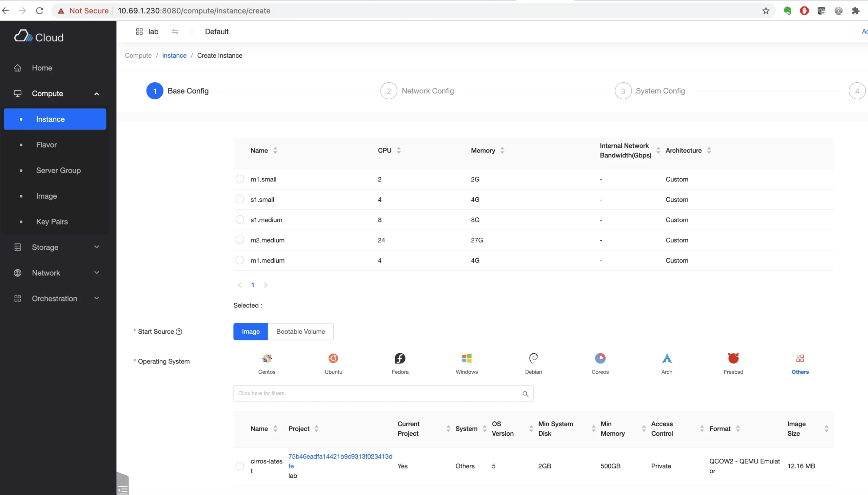Screen dimensions: 868x495
Task: Open Key Pairs in sidebar
Action: [x=52, y=222]
